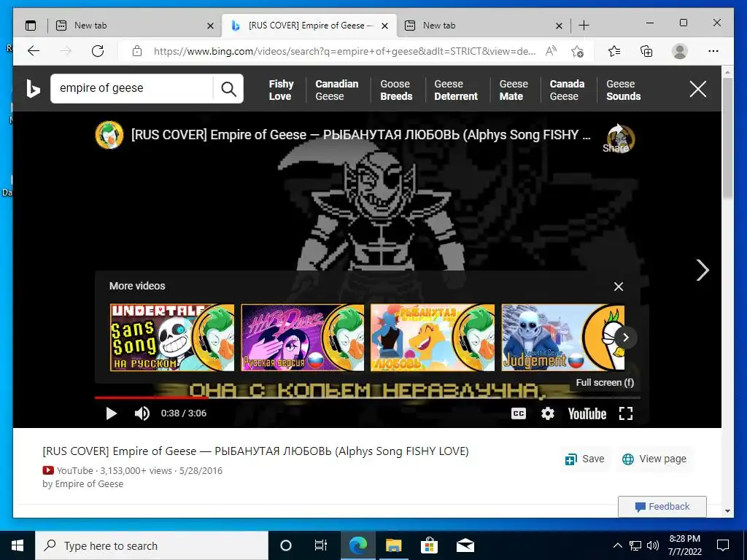The width and height of the screenshot is (747, 560).
Task: Click the empire of geese search box
Action: 132,88
